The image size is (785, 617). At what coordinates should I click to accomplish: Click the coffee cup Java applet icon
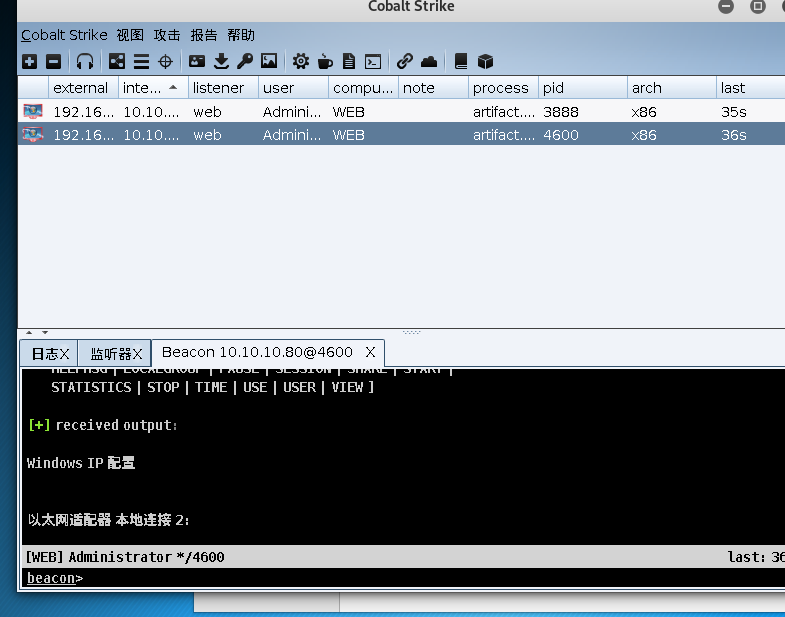click(x=325, y=62)
